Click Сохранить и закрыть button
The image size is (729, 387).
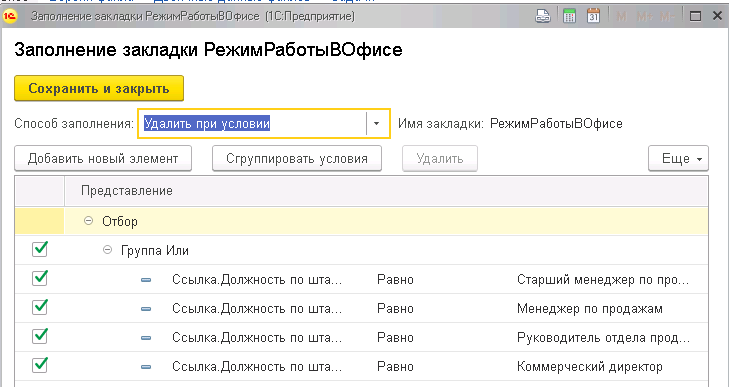(99, 88)
